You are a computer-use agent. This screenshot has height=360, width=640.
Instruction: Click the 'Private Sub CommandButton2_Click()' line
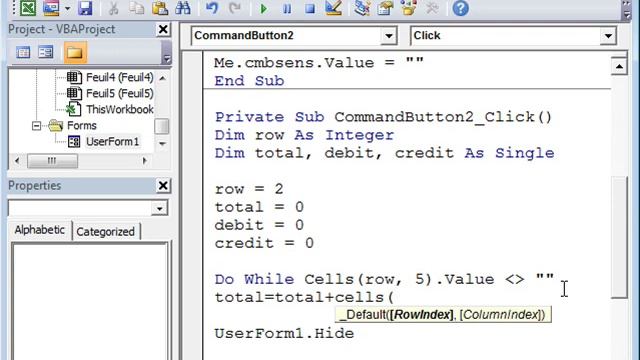[384, 117]
